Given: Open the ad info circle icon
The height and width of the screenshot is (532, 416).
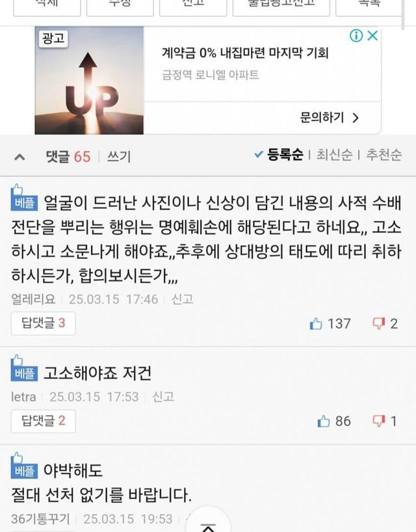Looking at the screenshot, I should click(x=356, y=36).
